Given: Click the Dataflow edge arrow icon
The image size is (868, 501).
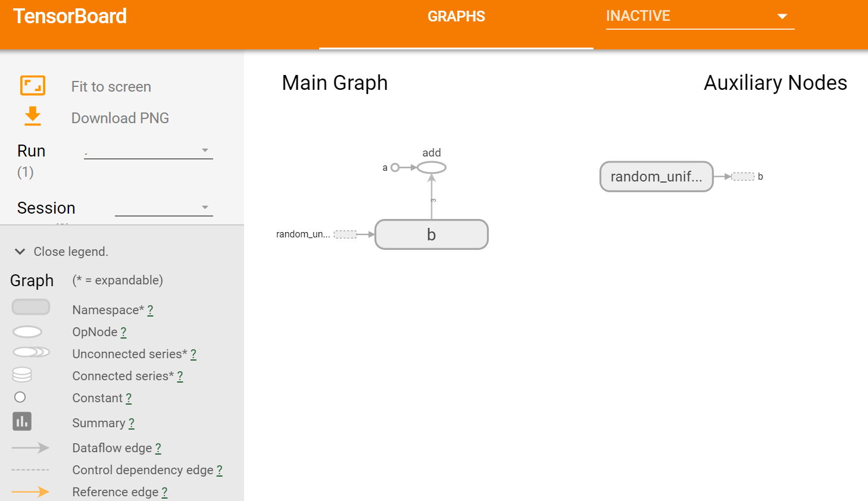Looking at the screenshot, I should point(30,447).
